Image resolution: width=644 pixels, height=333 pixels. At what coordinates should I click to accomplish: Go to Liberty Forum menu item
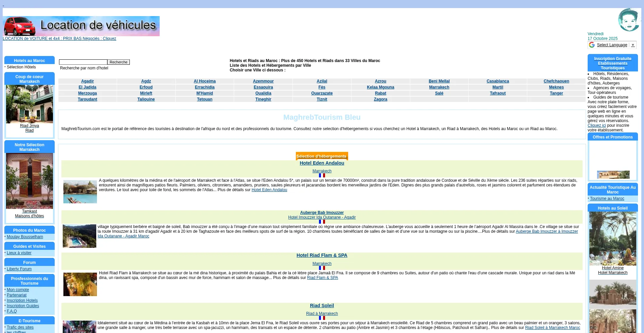19,269
